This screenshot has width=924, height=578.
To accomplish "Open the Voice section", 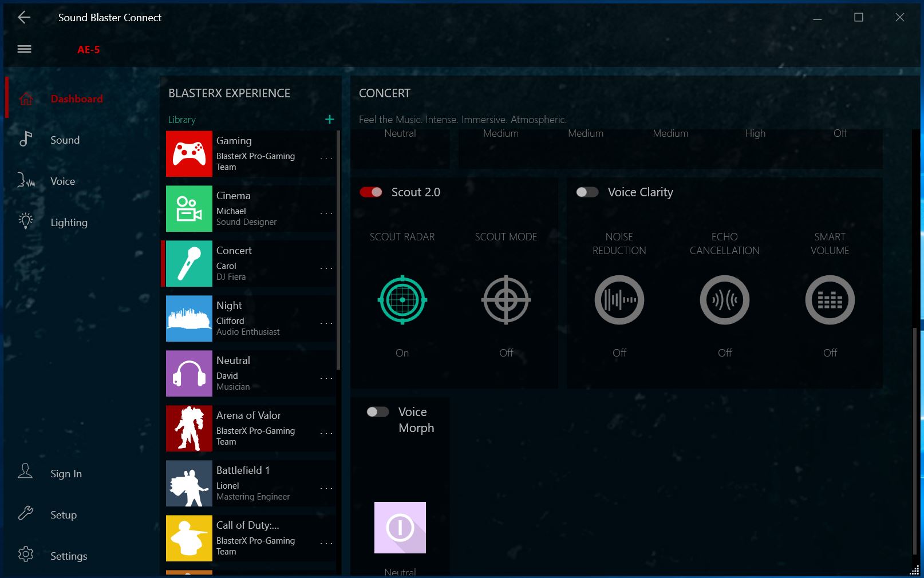I will click(62, 181).
